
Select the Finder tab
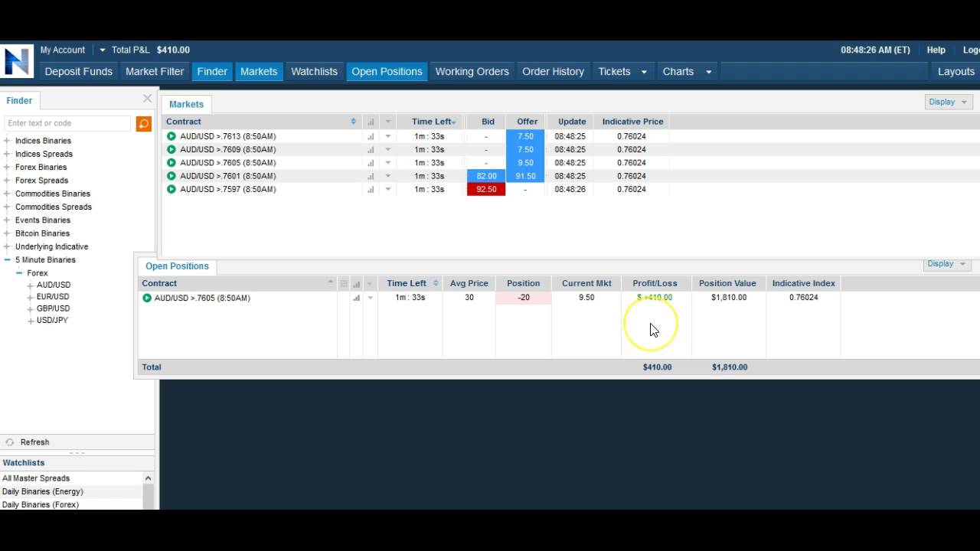coord(19,100)
